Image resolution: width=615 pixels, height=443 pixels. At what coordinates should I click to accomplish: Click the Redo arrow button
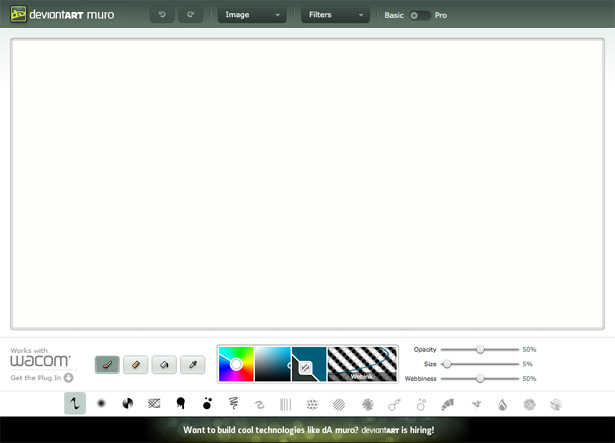tap(191, 15)
